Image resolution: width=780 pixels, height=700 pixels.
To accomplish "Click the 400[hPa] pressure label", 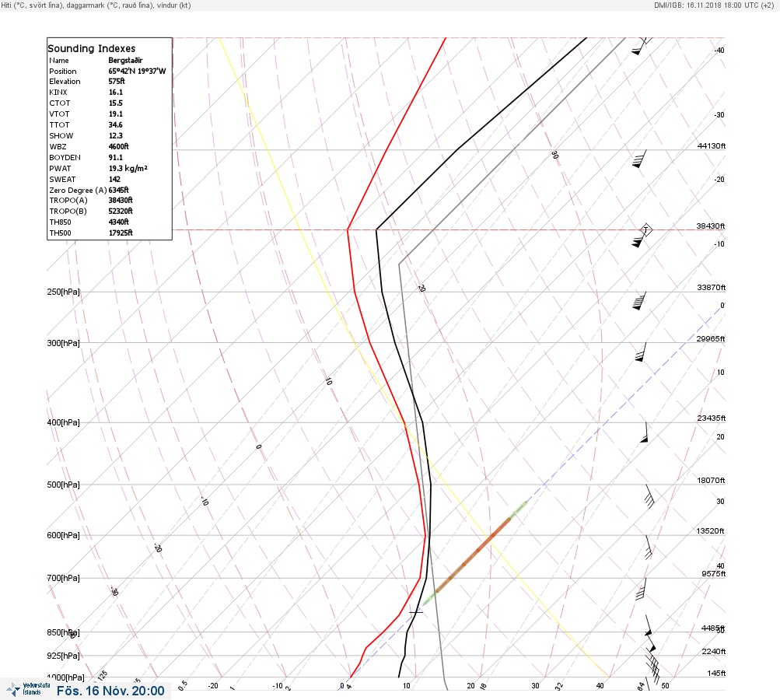I will coord(63,423).
